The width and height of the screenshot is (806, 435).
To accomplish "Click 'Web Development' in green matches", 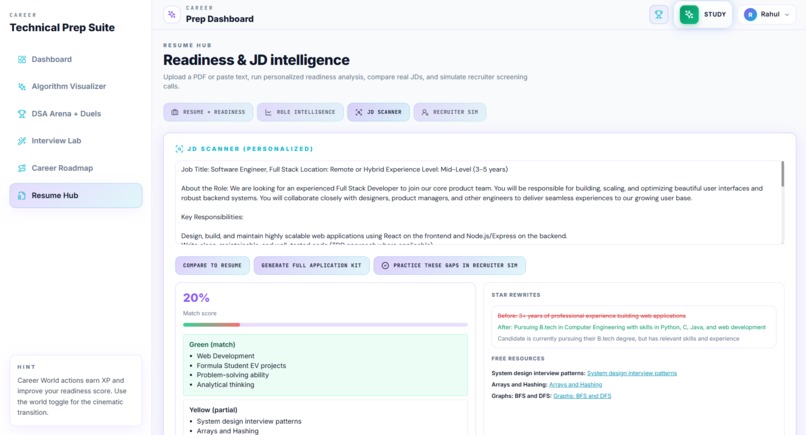I will pyautogui.click(x=225, y=356).
